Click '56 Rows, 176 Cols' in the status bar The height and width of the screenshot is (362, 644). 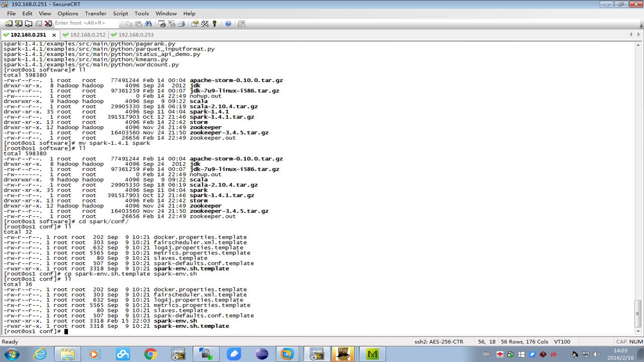click(524, 342)
